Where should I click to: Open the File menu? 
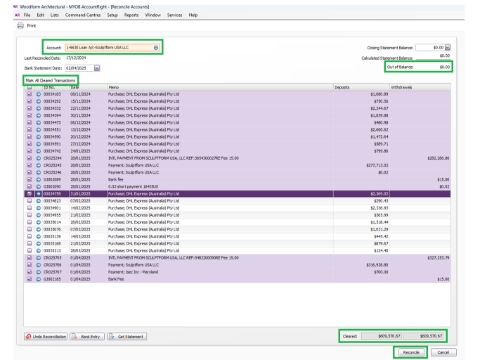[27, 15]
